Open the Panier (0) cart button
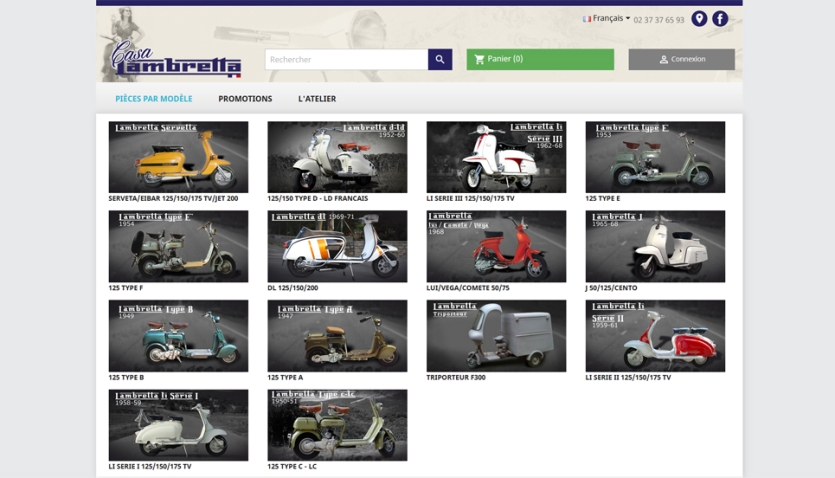The height and width of the screenshot is (478, 835). 540,59
